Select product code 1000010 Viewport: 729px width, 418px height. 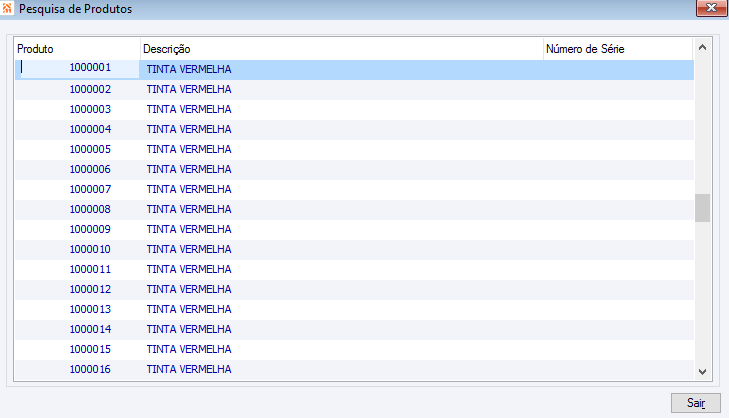click(x=90, y=249)
